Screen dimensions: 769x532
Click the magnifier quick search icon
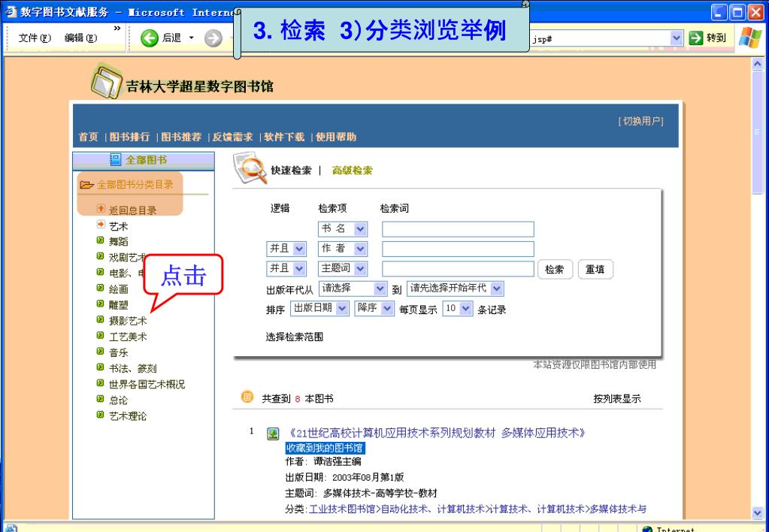click(x=250, y=168)
